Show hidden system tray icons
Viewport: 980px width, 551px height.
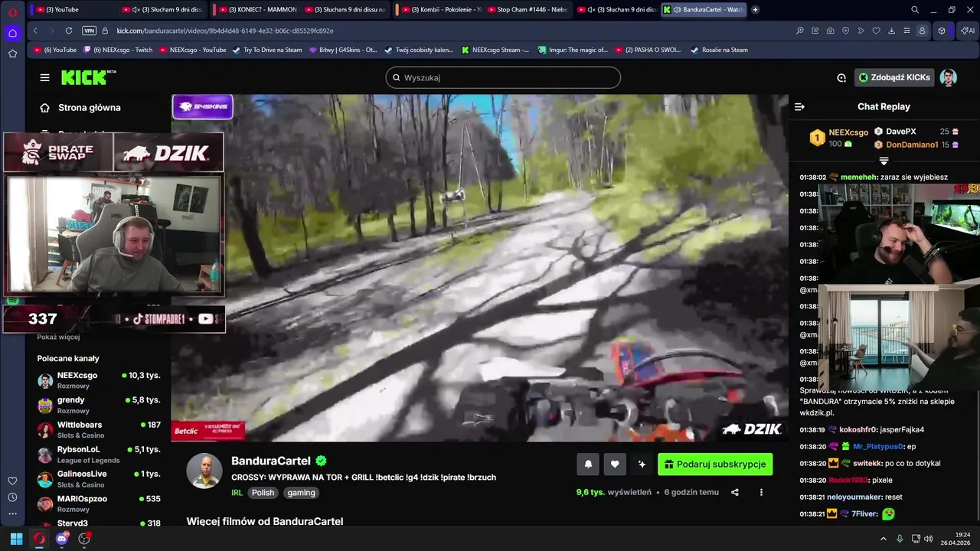click(884, 539)
